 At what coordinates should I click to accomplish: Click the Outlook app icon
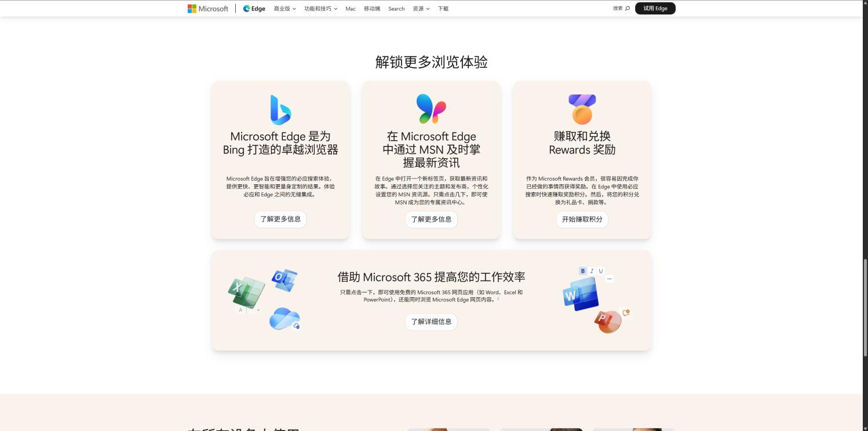[285, 280]
